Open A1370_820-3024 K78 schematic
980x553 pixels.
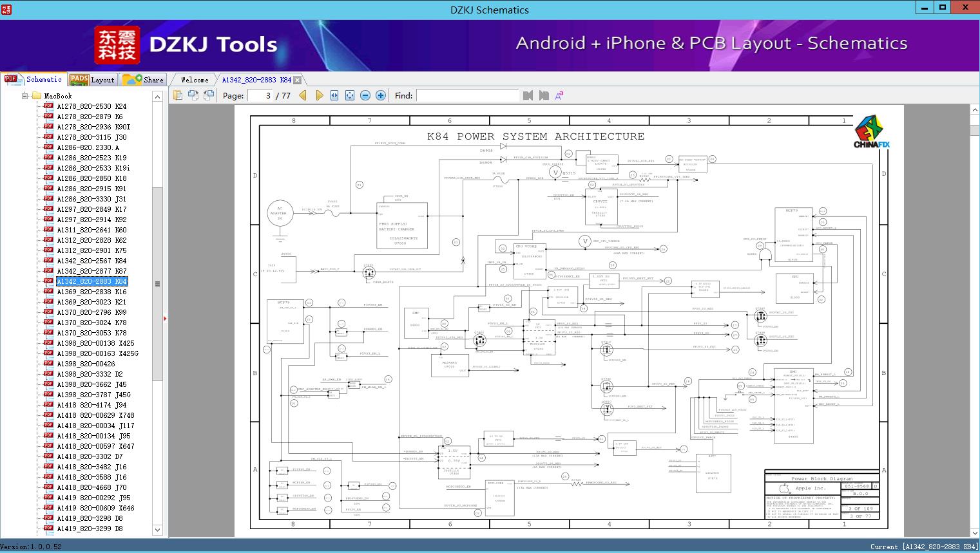click(91, 323)
